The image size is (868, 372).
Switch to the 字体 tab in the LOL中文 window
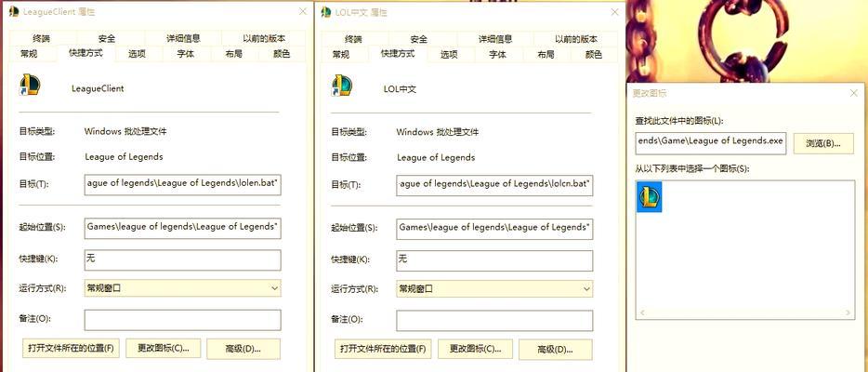[498, 54]
